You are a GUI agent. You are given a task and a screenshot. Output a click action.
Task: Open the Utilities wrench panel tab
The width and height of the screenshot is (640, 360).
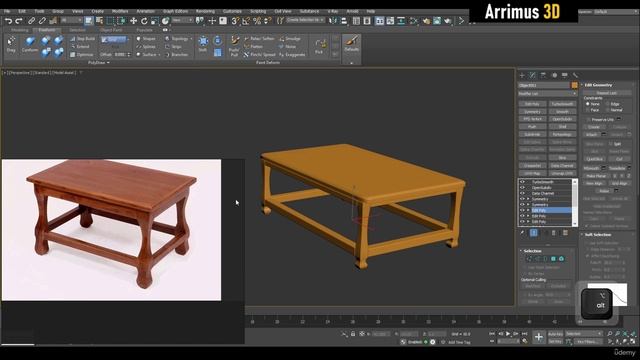(575, 75)
